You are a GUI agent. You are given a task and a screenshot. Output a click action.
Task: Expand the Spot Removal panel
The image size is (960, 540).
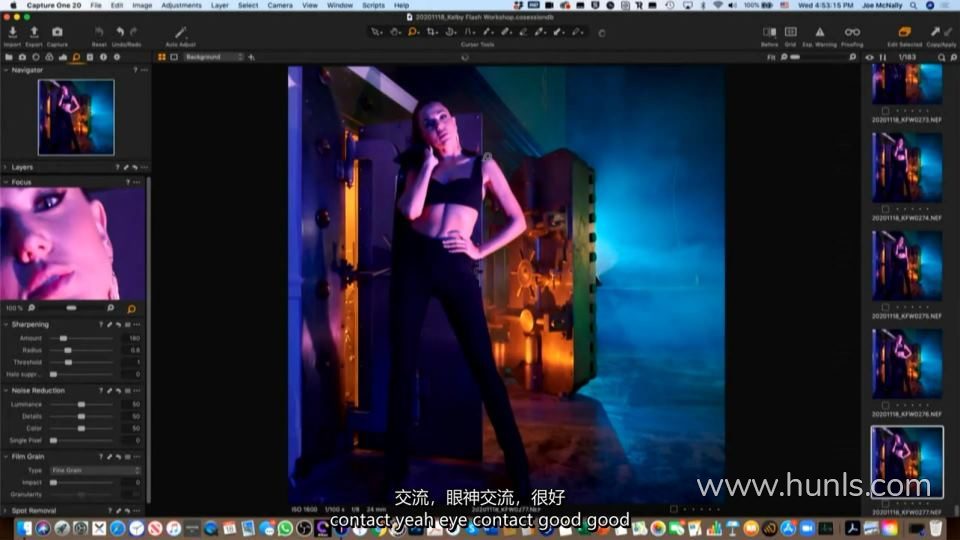(6, 511)
